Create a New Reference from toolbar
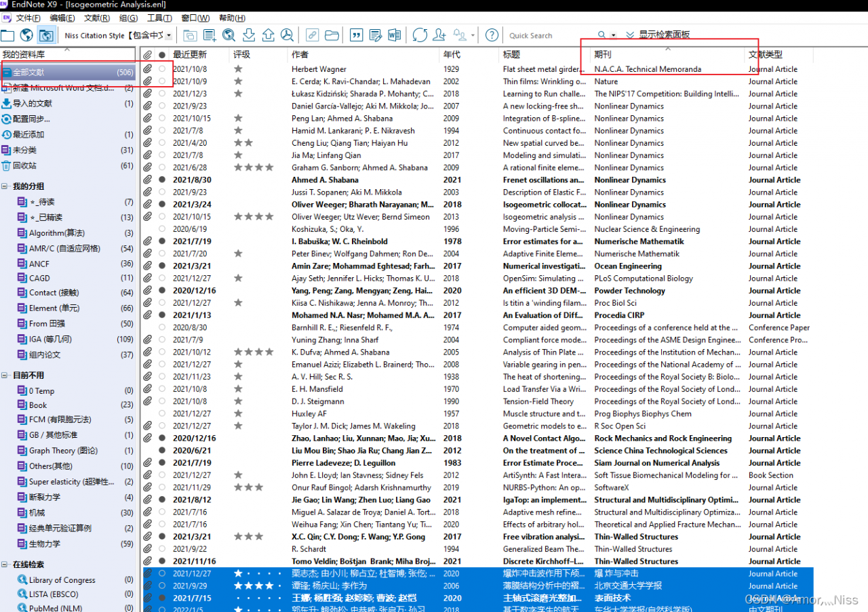The image size is (868, 612). [210, 35]
